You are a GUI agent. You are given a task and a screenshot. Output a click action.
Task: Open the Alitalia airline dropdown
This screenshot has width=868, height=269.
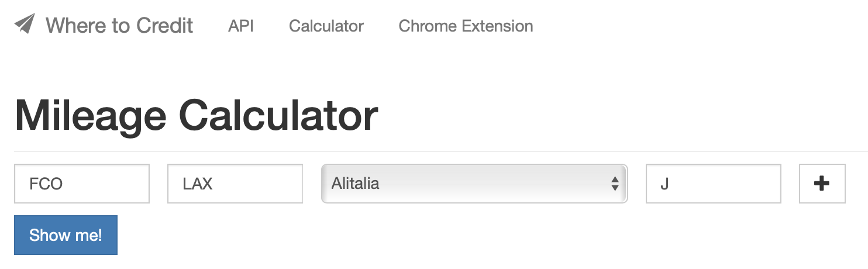pos(474,184)
